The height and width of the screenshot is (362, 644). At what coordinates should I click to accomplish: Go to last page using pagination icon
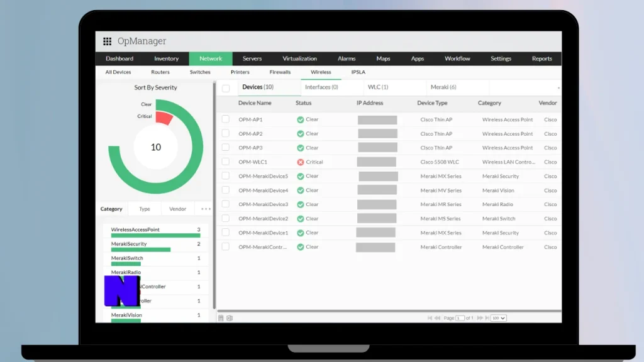coord(487,318)
